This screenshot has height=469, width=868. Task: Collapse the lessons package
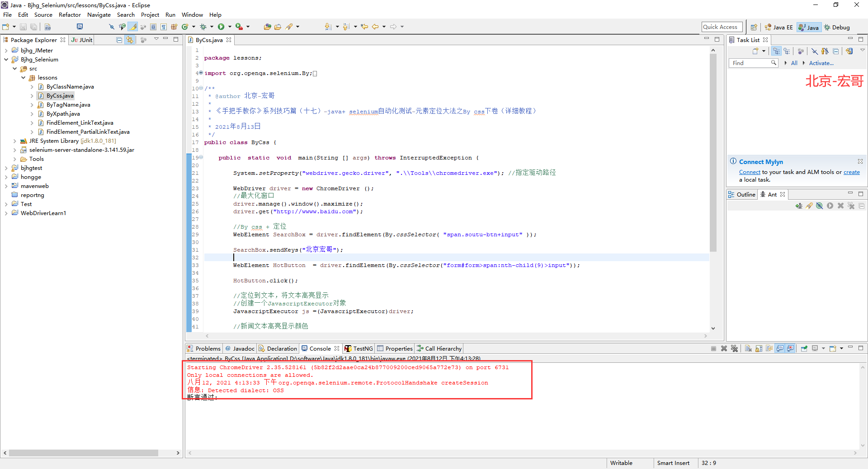tap(23, 78)
